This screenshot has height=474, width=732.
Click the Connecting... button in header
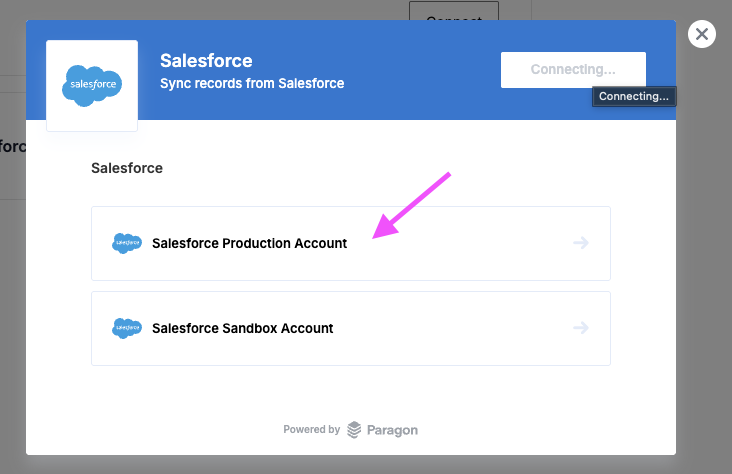coord(573,70)
